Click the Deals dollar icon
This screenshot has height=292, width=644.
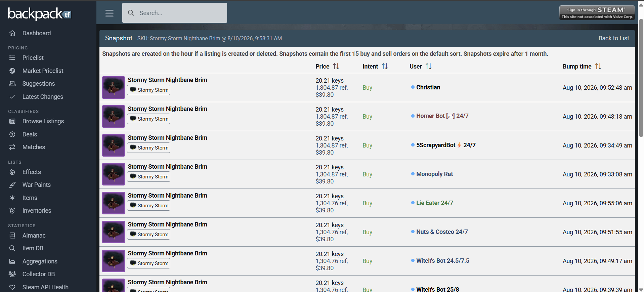tap(12, 134)
